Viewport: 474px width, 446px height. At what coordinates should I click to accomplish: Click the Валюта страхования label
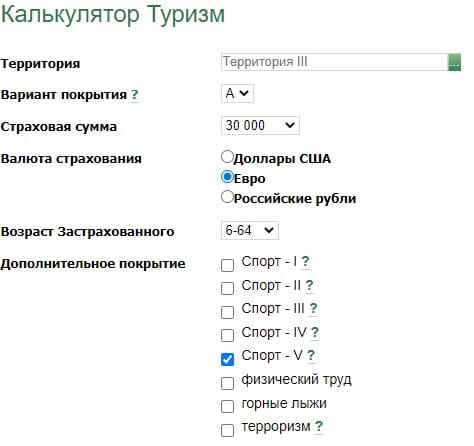71,159
